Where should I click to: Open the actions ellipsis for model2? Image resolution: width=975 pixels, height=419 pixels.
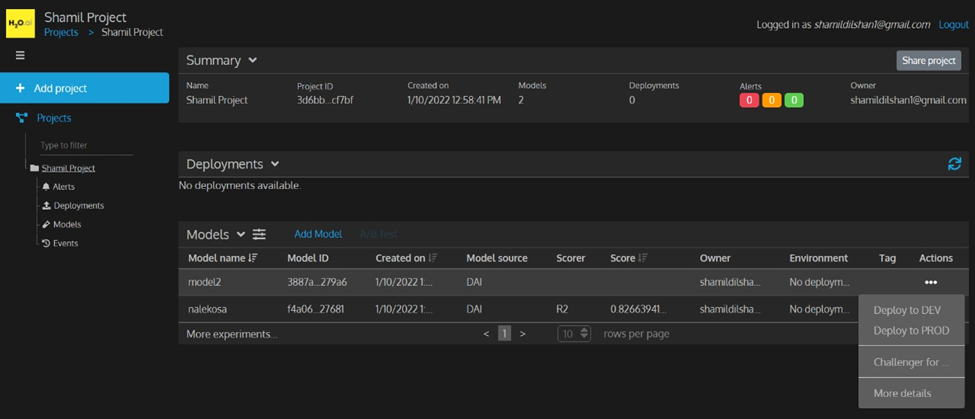point(930,283)
